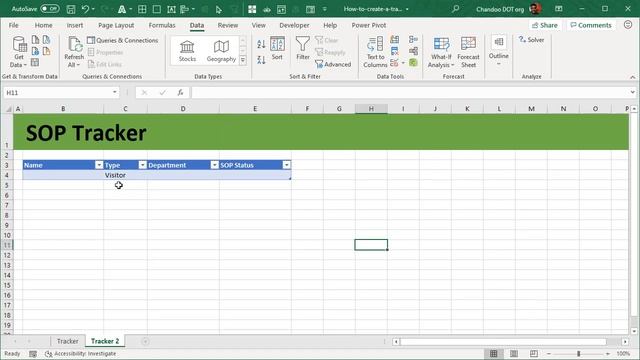Viewport: 640px width, 360px height.
Task: Collapse the ribbon with the chevron
Action: point(632,77)
